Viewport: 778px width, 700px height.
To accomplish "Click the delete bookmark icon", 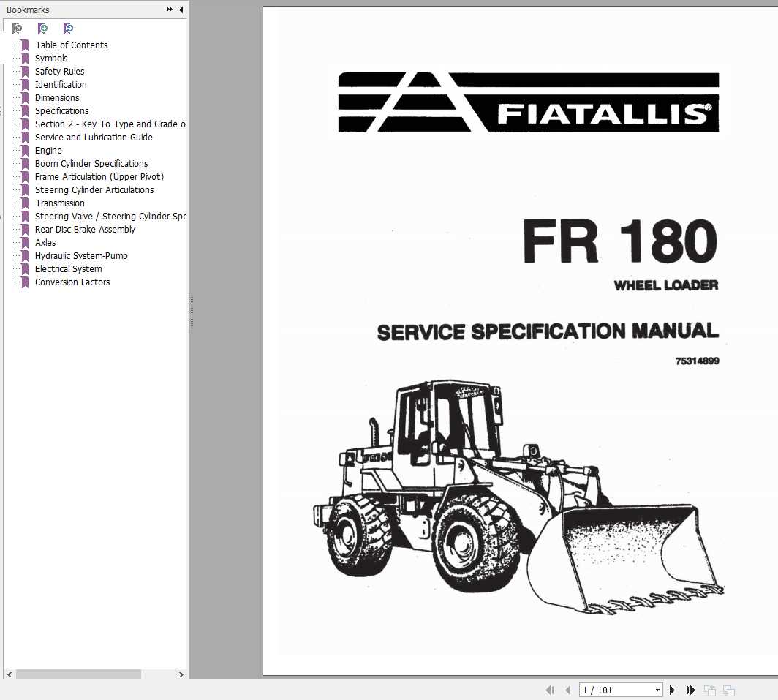I will tap(18, 28).
